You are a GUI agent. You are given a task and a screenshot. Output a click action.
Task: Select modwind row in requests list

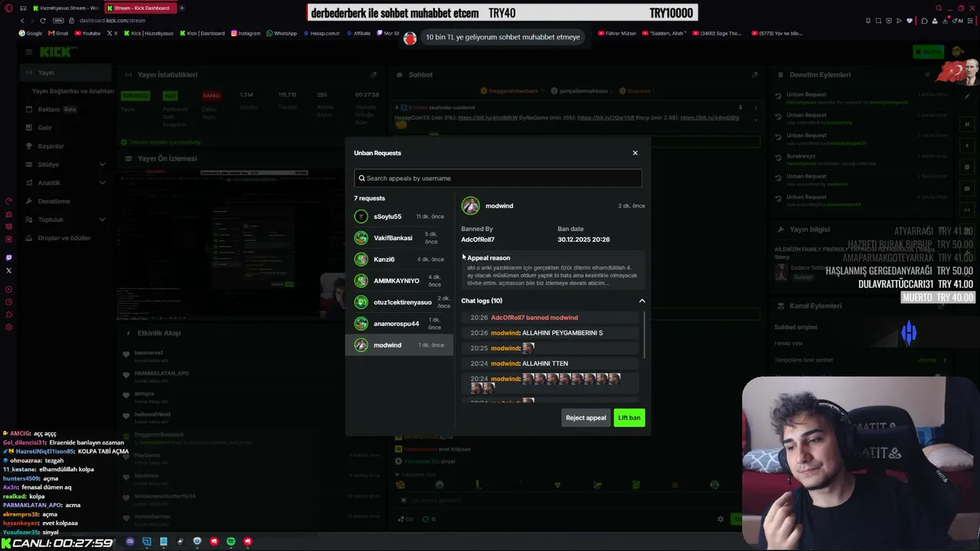coord(399,345)
